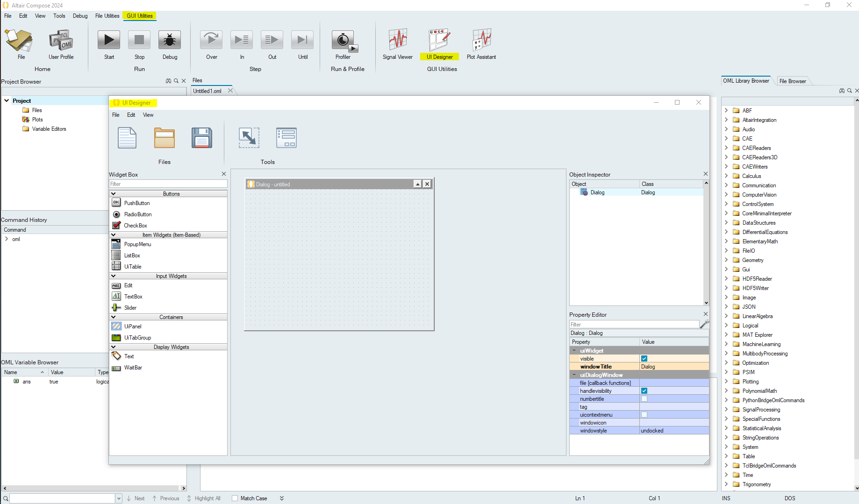The image size is (859, 504).
Task: Click the Property Editor filter field
Action: click(x=634, y=325)
